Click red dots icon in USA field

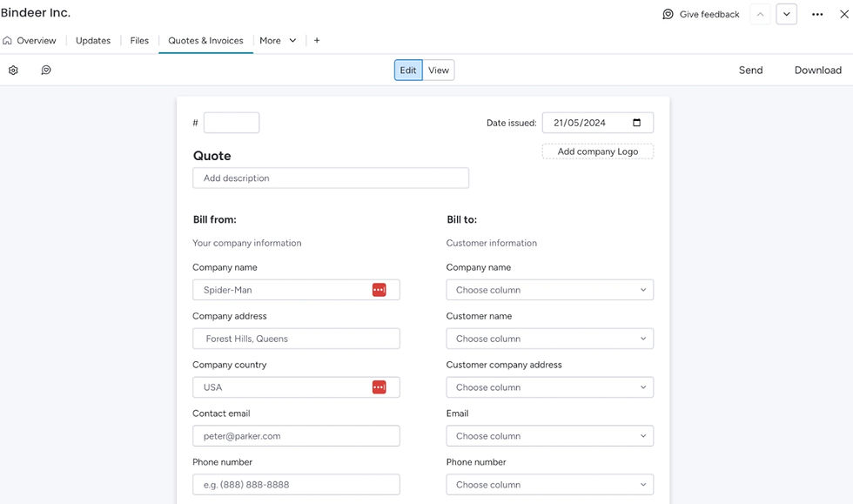[379, 387]
